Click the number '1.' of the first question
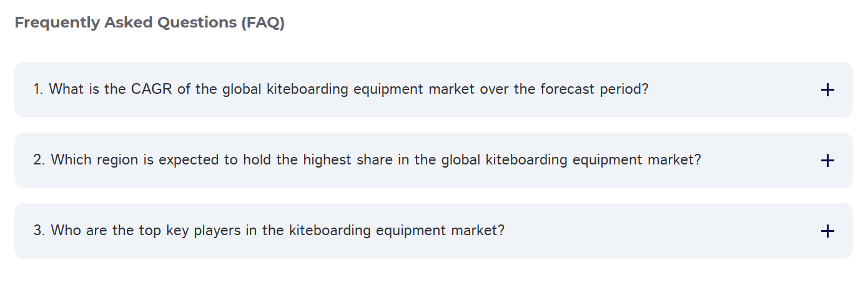 pos(38,89)
